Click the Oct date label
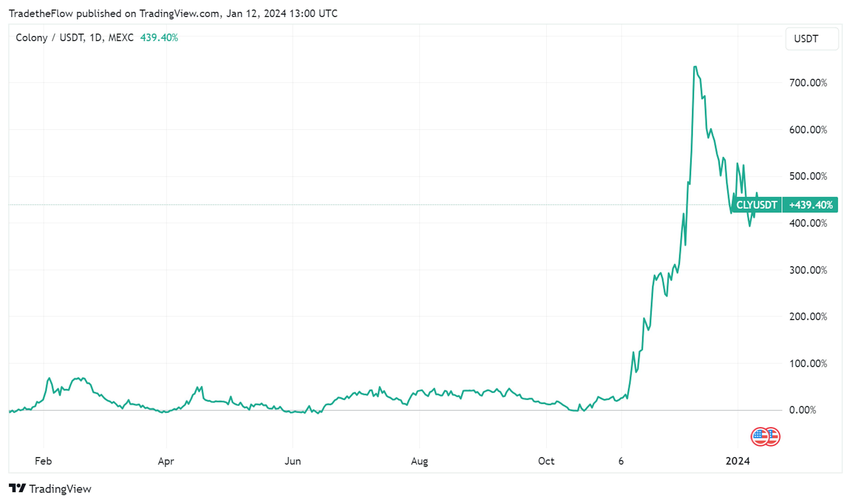The width and height of the screenshot is (851, 504). [546, 461]
